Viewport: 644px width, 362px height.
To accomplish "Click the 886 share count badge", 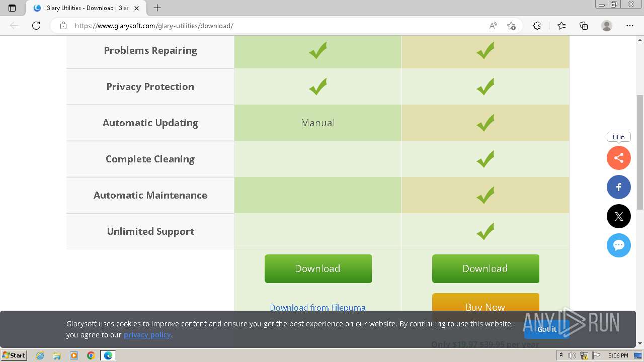I will point(619,137).
